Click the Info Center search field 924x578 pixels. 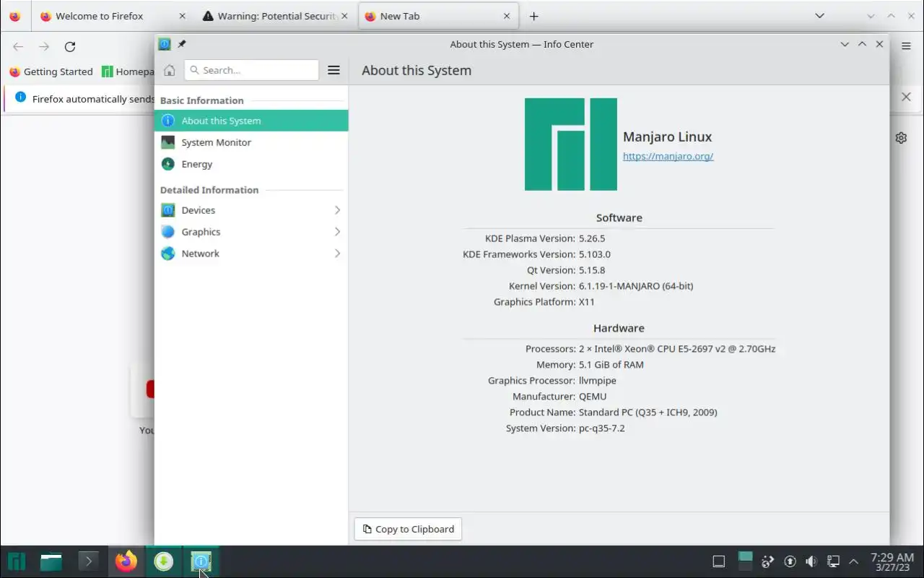pyautogui.click(x=251, y=70)
